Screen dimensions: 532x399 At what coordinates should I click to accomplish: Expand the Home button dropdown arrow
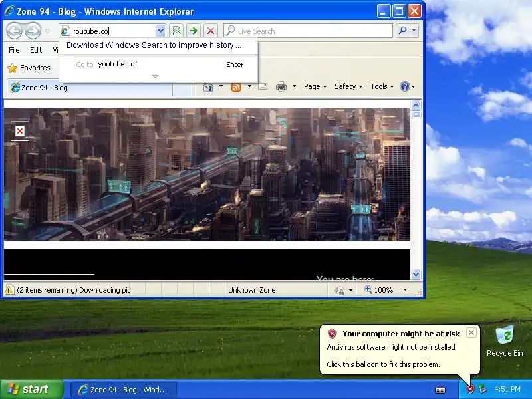[221, 86]
